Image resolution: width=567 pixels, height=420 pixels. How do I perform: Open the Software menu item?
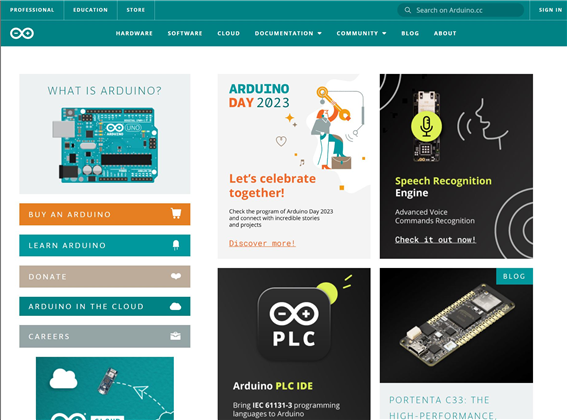185,33
